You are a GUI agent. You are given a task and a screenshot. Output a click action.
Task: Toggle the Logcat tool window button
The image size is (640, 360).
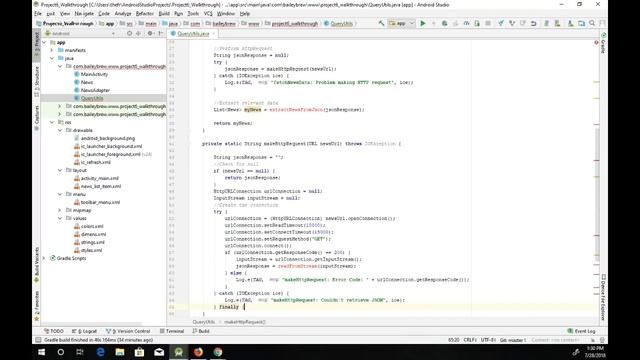[x=84, y=331]
